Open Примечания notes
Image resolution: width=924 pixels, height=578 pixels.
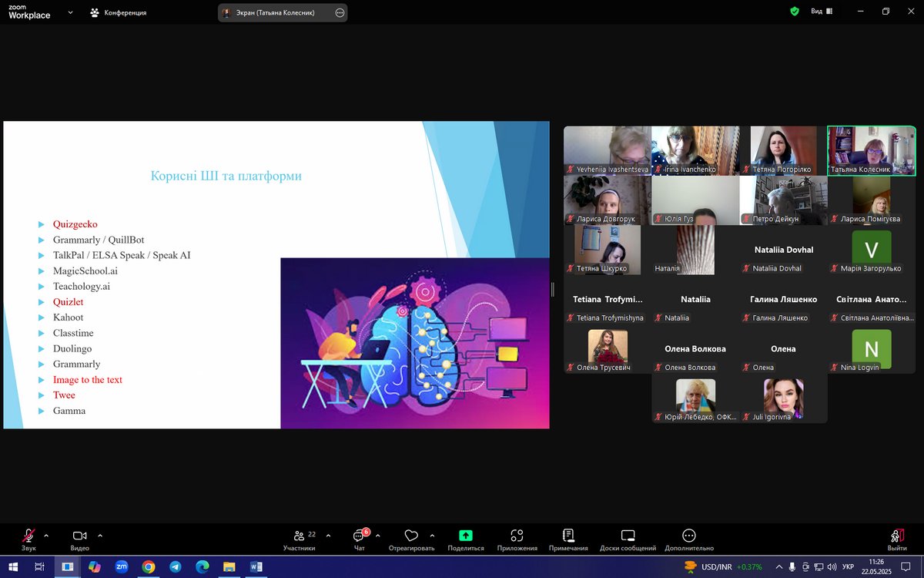568,539
